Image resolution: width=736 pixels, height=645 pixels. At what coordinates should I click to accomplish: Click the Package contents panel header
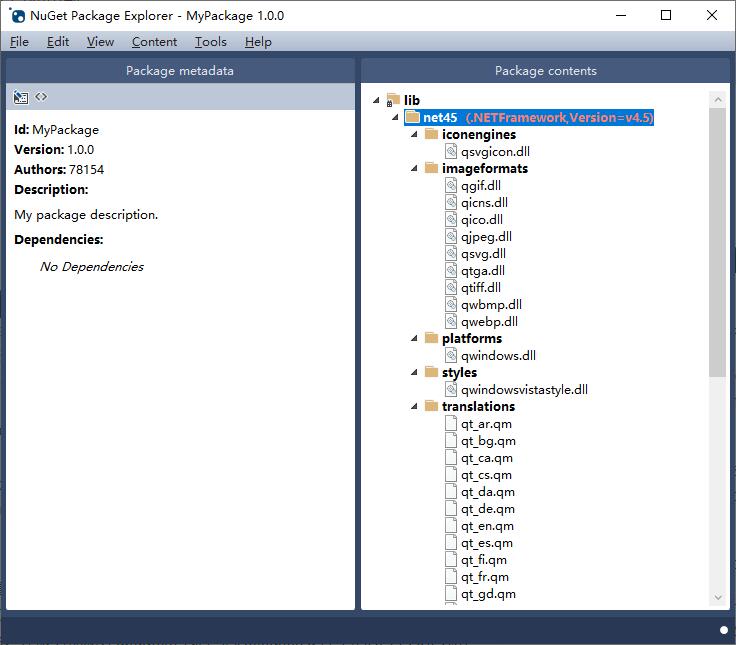(545, 70)
